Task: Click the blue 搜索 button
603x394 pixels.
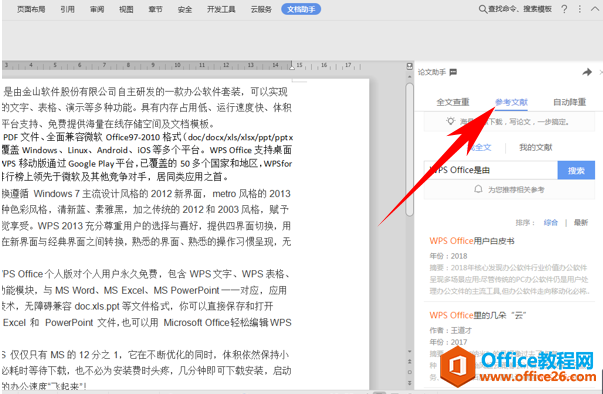Action: (576, 170)
